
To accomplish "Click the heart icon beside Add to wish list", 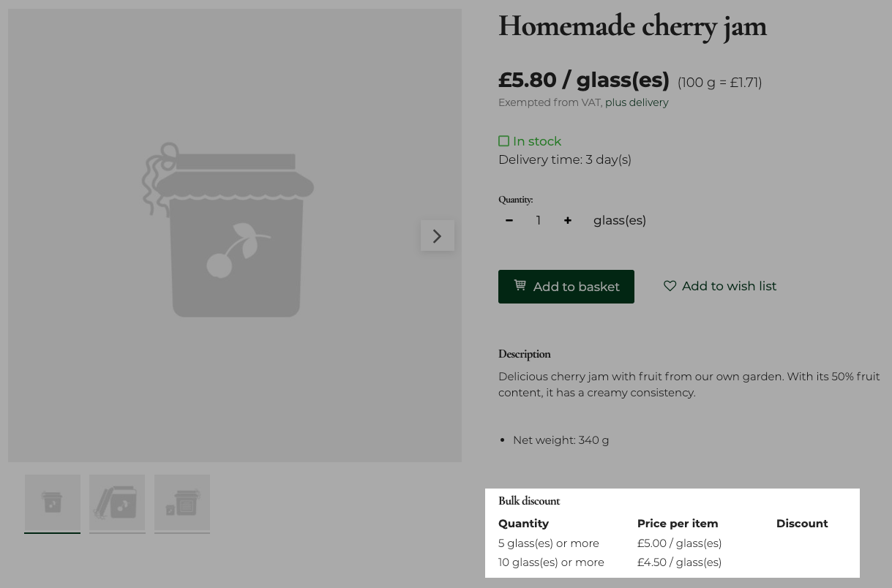I will click(670, 286).
